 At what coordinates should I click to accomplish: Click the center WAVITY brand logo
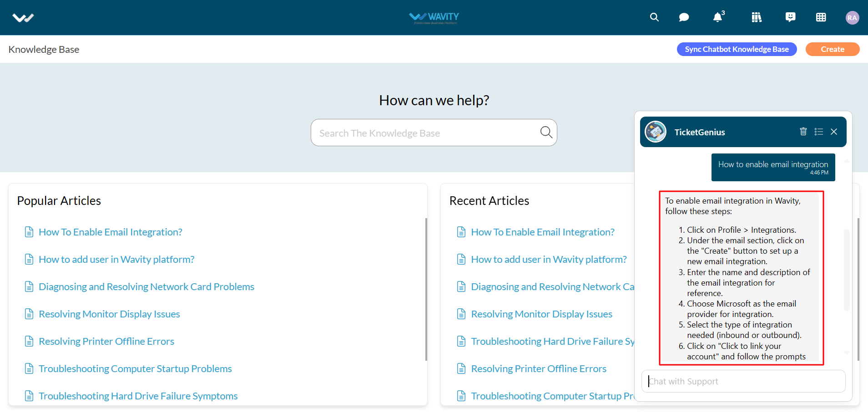pos(434,18)
